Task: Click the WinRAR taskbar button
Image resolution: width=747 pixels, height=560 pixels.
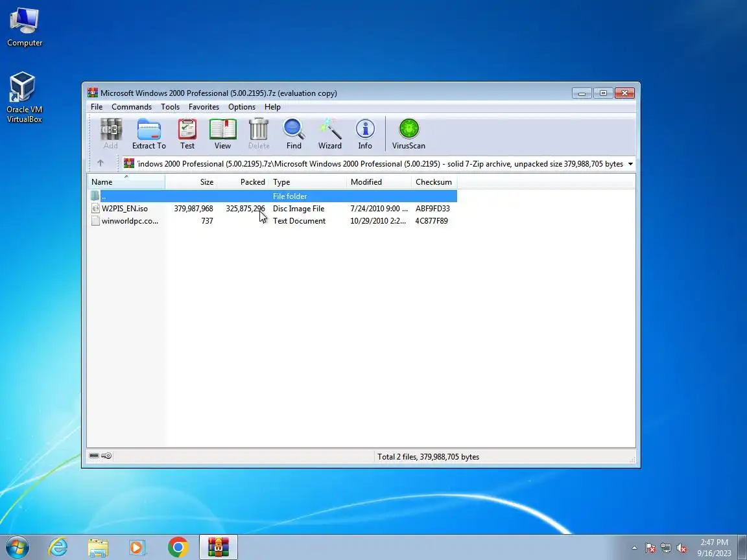Action: point(218,547)
